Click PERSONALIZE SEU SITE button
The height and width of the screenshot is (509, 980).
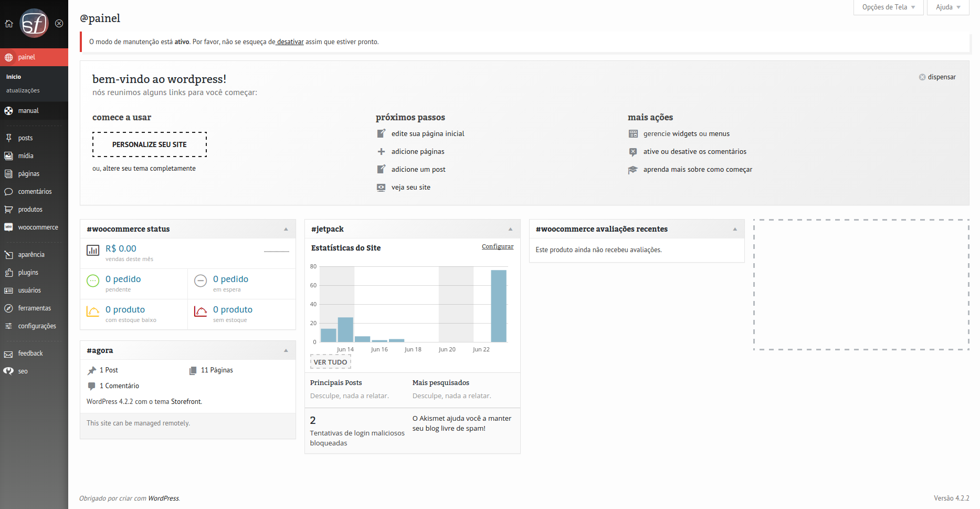click(x=150, y=144)
